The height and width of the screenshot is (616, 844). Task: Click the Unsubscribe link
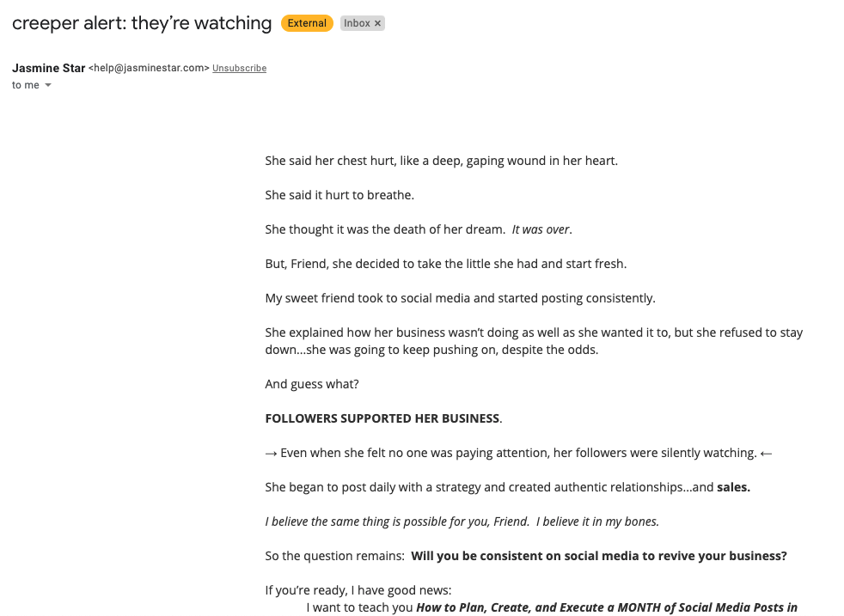tap(239, 68)
